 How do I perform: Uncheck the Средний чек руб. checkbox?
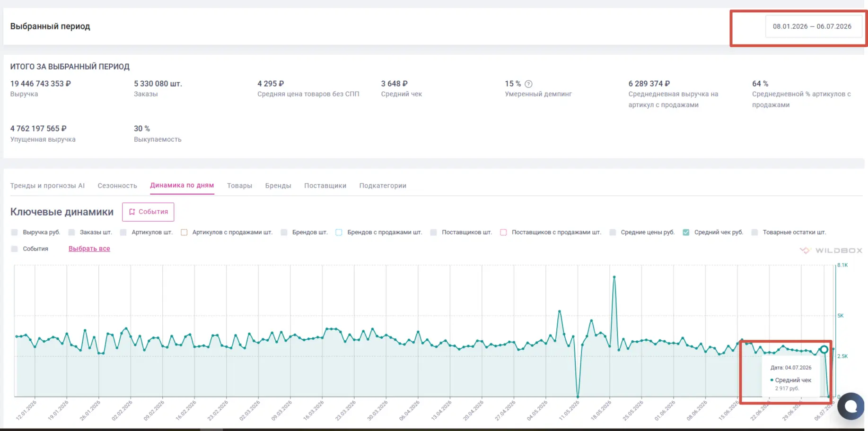tap(686, 232)
